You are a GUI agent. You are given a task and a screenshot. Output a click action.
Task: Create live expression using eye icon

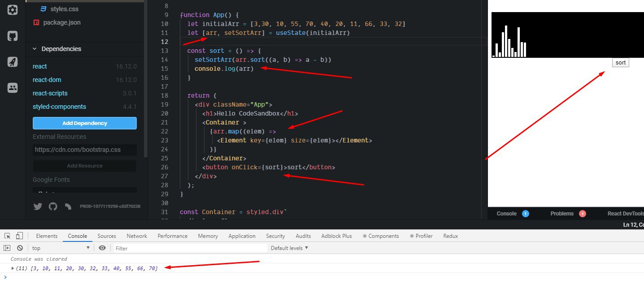102,248
